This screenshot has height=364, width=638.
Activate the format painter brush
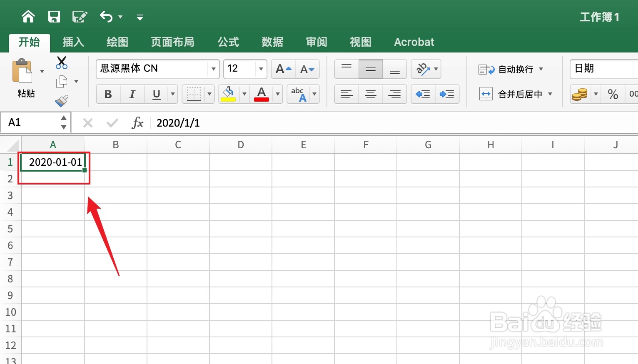coord(62,101)
